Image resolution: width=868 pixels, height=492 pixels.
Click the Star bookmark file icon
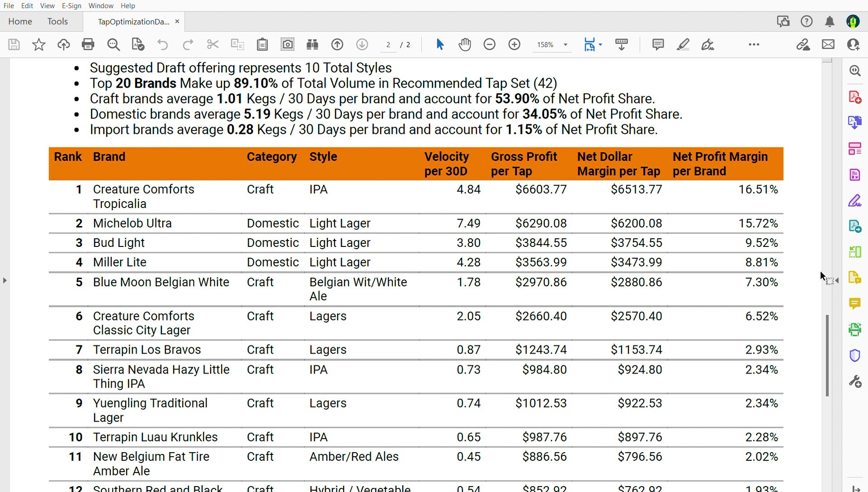(39, 44)
